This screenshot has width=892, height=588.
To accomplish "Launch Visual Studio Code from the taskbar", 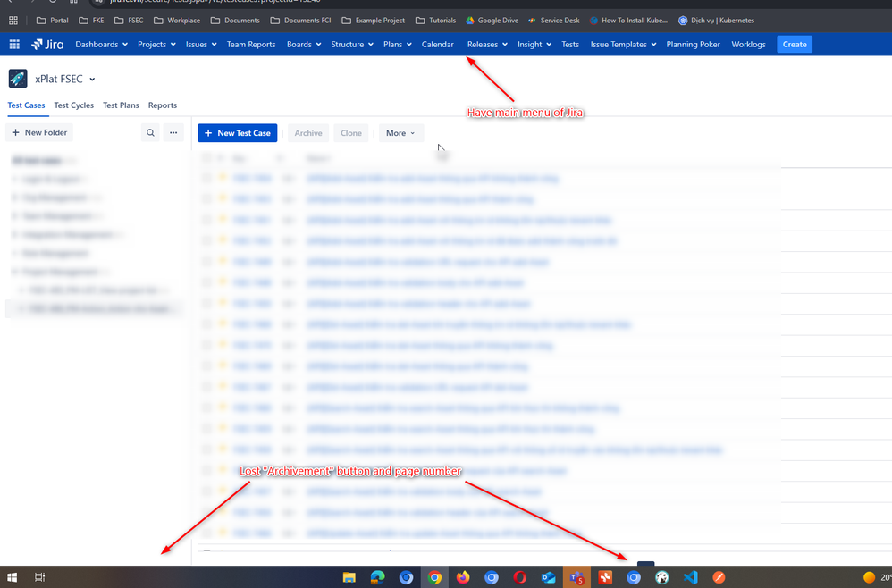I will click(690, 577).
